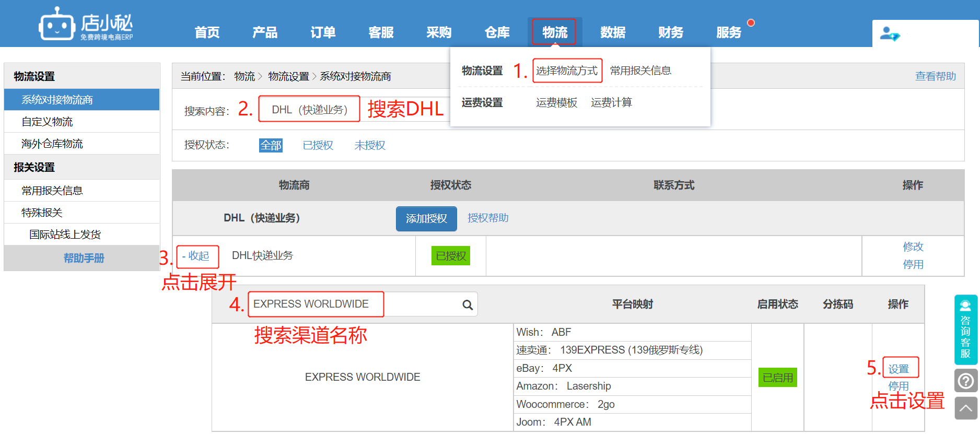Open the 咨询客服 support widget
The height and width of the screenshot is (434, 980).
[966, 330]
